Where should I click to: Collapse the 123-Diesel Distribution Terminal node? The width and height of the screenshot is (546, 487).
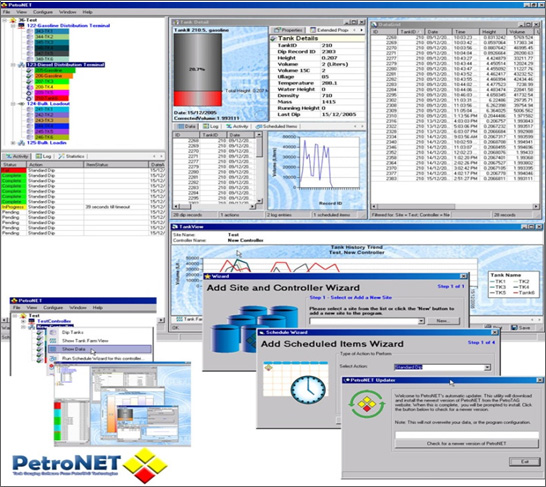point(13,65)
